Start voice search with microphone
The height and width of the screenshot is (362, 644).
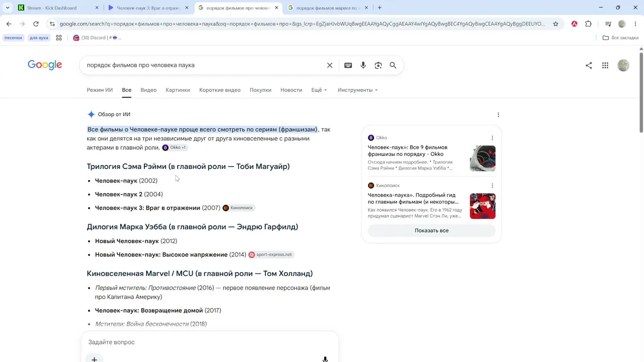363,65
